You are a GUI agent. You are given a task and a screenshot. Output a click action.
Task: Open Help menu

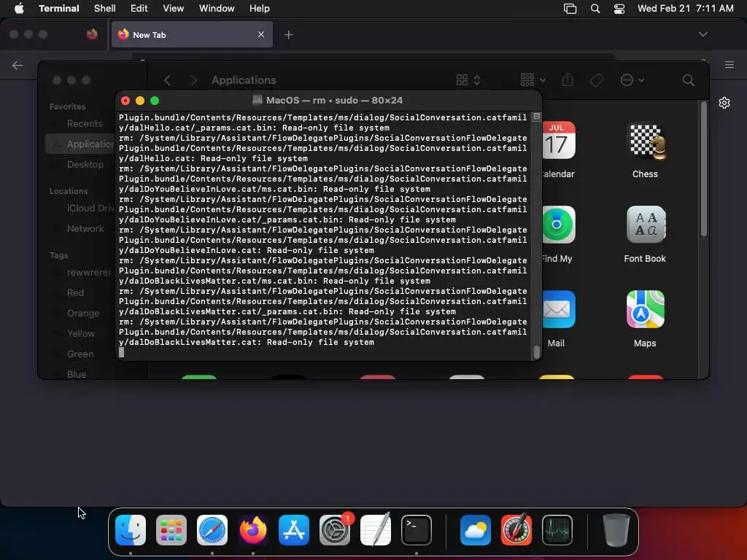pyautogui.click(x=260, y=9)
